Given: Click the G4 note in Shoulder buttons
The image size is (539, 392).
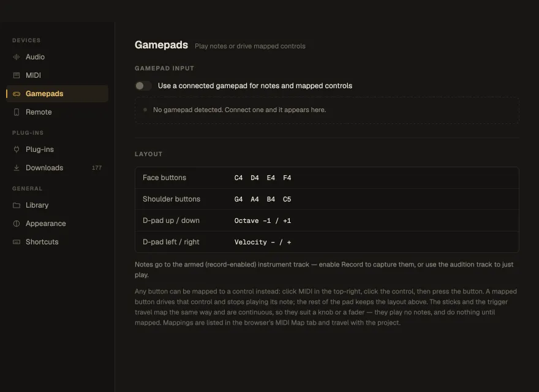Looking at the screenshot, I should [x=238, y=199].
